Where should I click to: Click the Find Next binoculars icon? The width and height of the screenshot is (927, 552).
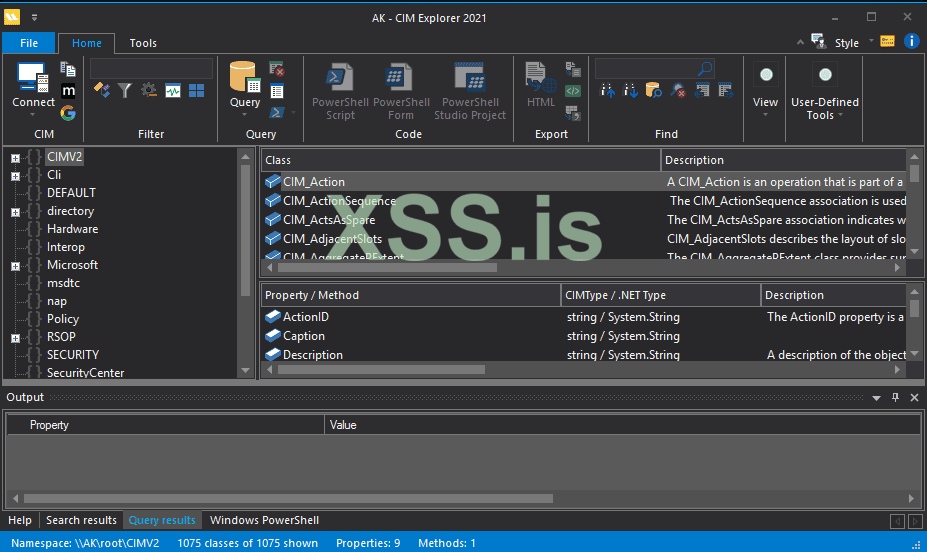(631, 91)
